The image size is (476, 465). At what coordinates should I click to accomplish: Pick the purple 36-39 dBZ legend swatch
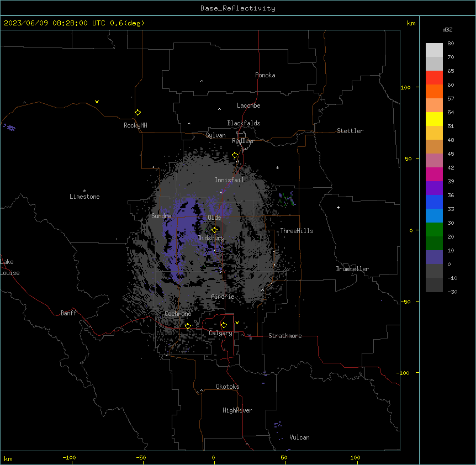pyautogui.click(x=434, y=188)
